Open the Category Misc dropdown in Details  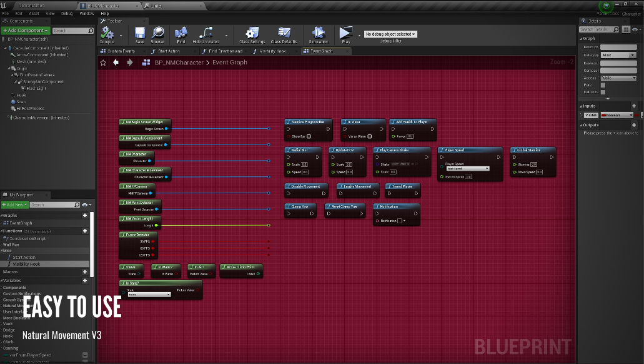pyautogui.click(x=618, y=55)
